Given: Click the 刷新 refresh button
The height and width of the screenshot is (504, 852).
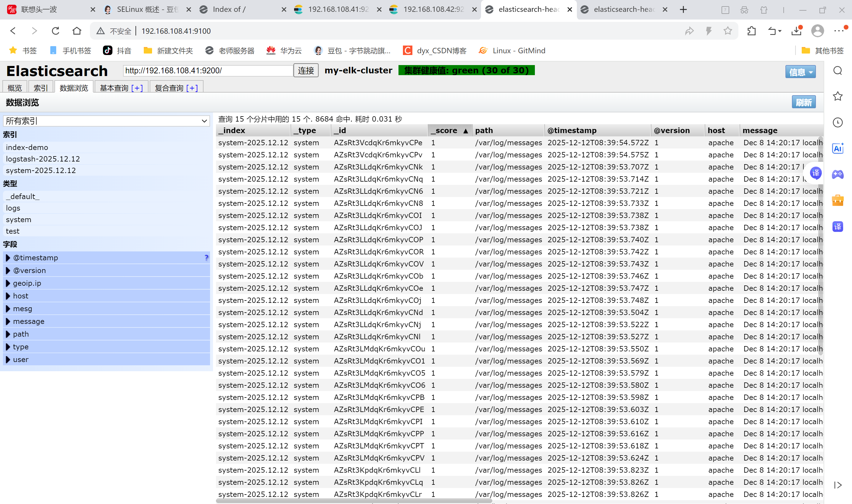Looking at the screenshot, I should [x=803, y=102].
